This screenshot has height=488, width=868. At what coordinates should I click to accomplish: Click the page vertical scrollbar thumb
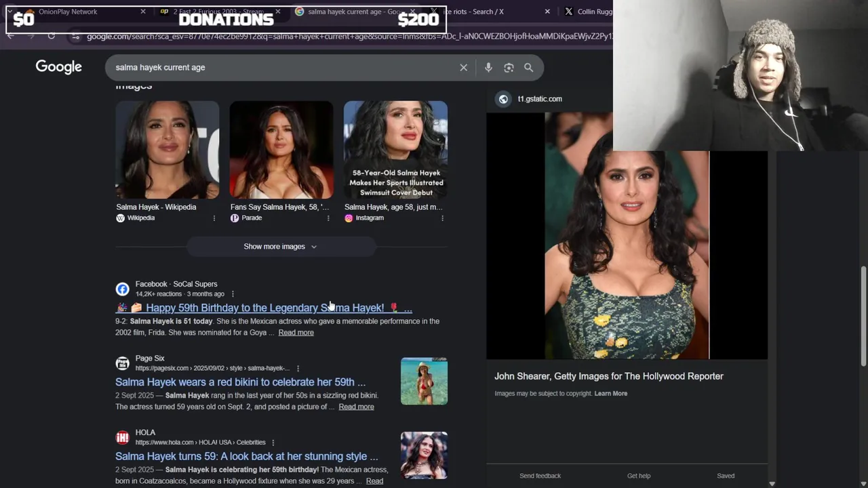[863, 317]
